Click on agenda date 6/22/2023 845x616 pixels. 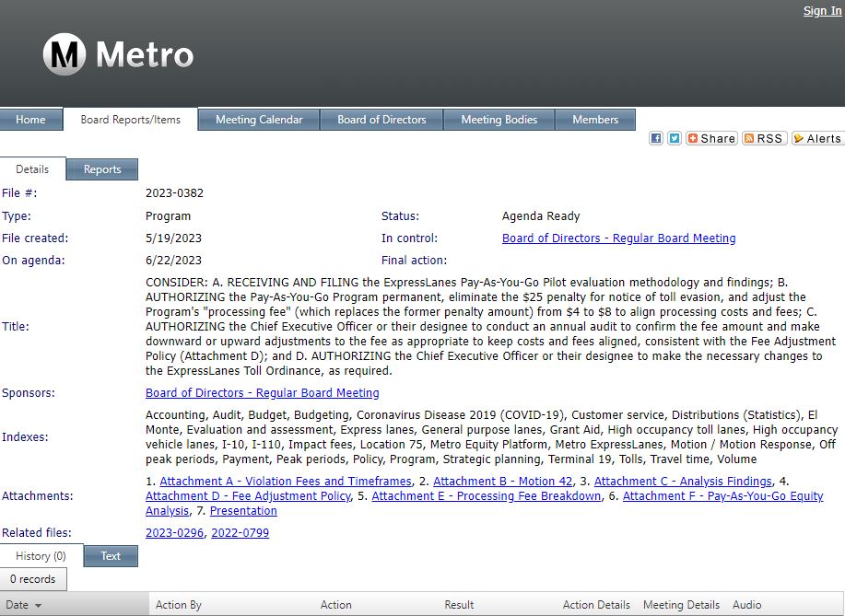[173, 260]
